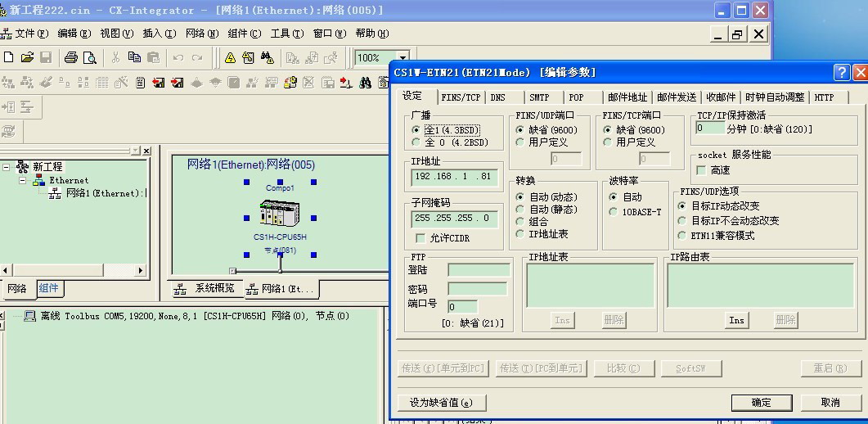
Task: Collapse the Ethernet tree node
Action: click(x=23, y=180)
